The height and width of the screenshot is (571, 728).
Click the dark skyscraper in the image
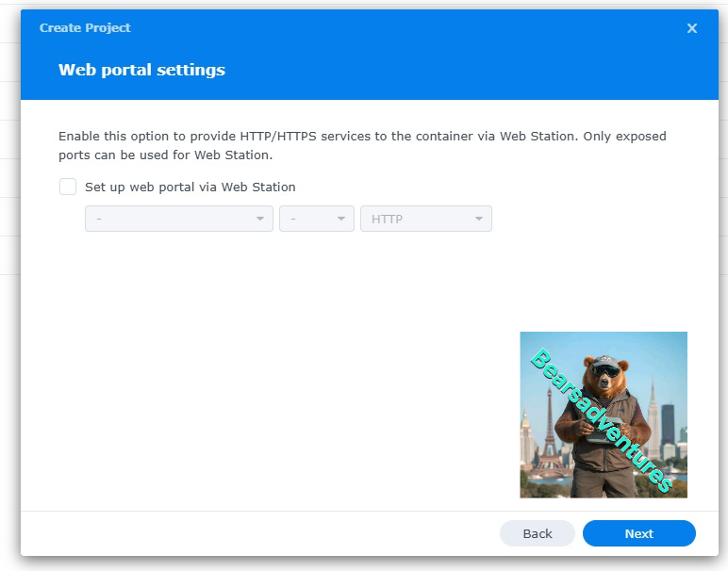coord(668,424)
